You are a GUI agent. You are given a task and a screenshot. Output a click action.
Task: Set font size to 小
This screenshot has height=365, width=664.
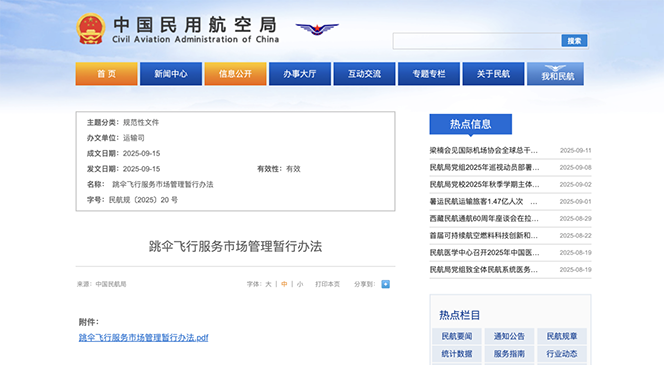point(300,284)
